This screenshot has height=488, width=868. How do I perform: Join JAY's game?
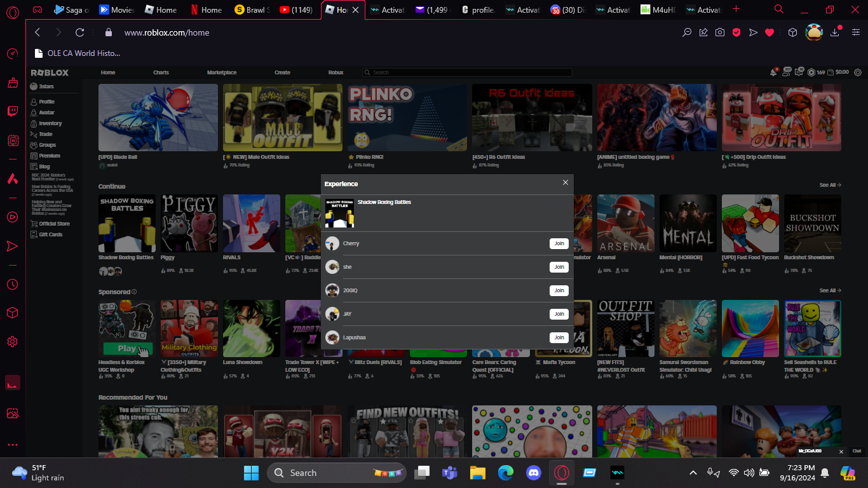pyautogui.click(x=559, y=314)
